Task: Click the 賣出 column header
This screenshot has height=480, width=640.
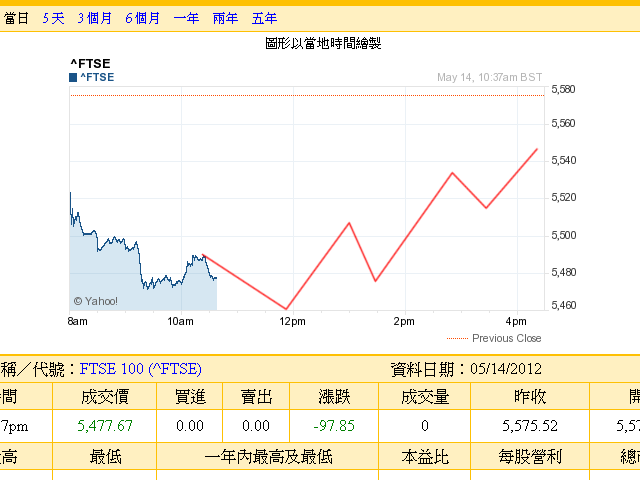Action: (x=256, y=397)
